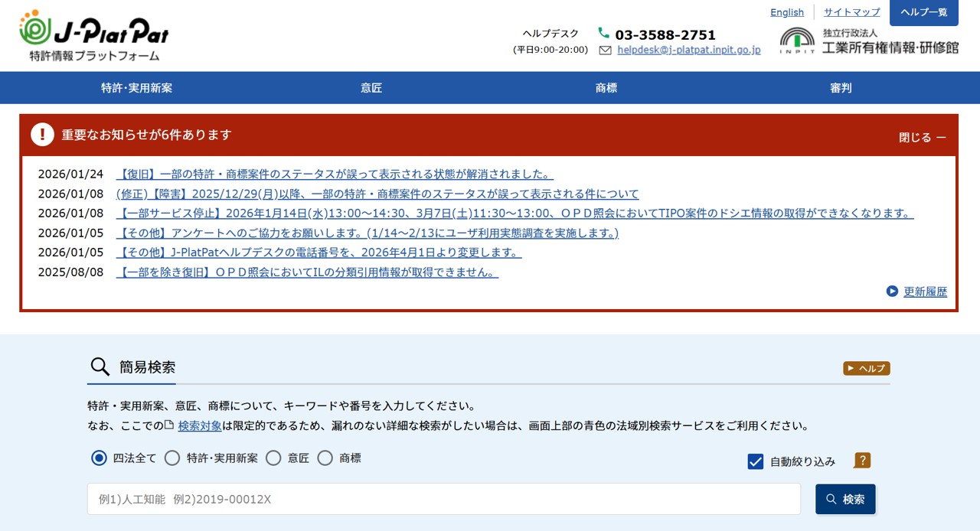The width and height of the screenshot is (980, 531).
Task: Click the J-PlatPat logo
Action: [93, 35]
